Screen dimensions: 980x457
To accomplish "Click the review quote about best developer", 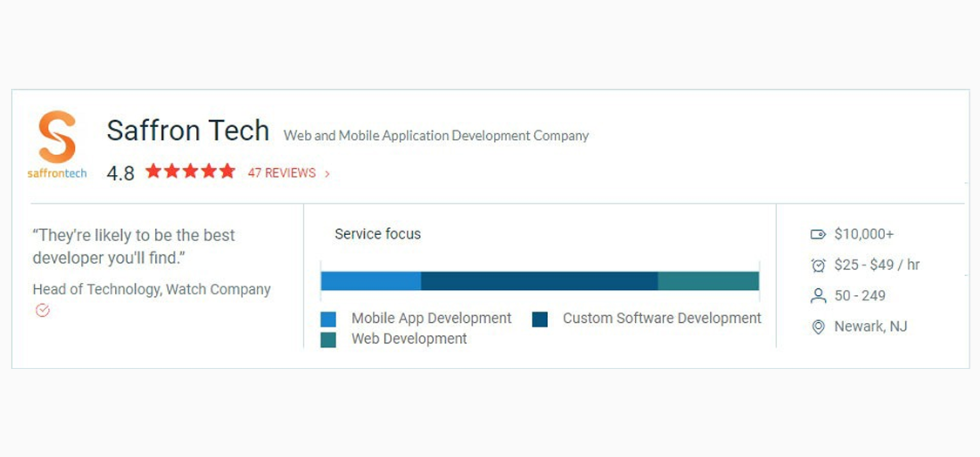I will point(134,246).
